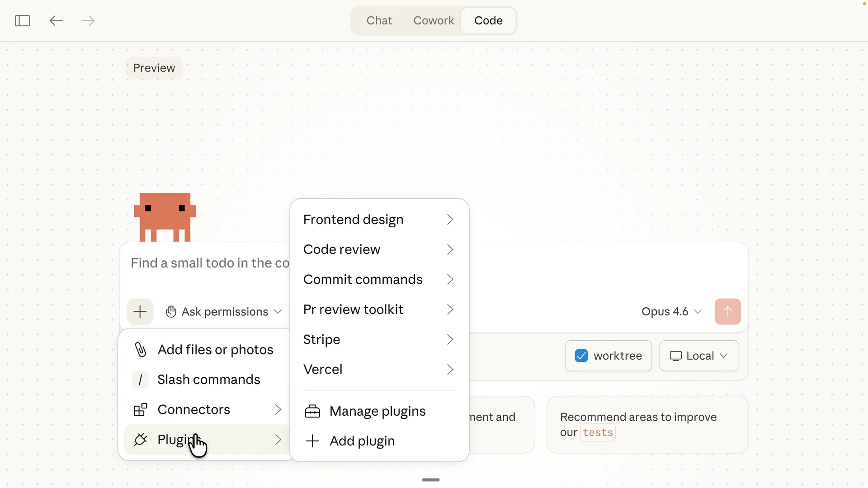Viewport: 868px width, 488px height.
Task: Expand the Vercel submenu arrow
Action: tap(450, 370)
